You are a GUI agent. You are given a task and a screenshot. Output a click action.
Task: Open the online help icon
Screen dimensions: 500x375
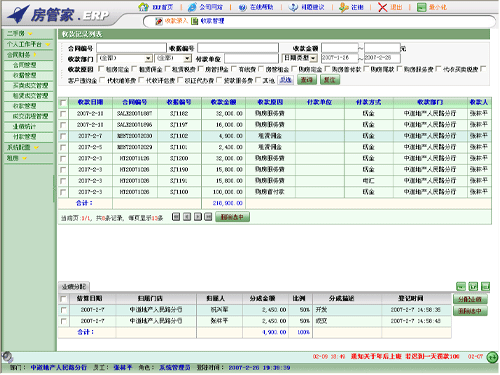click(x=243, y=7)
